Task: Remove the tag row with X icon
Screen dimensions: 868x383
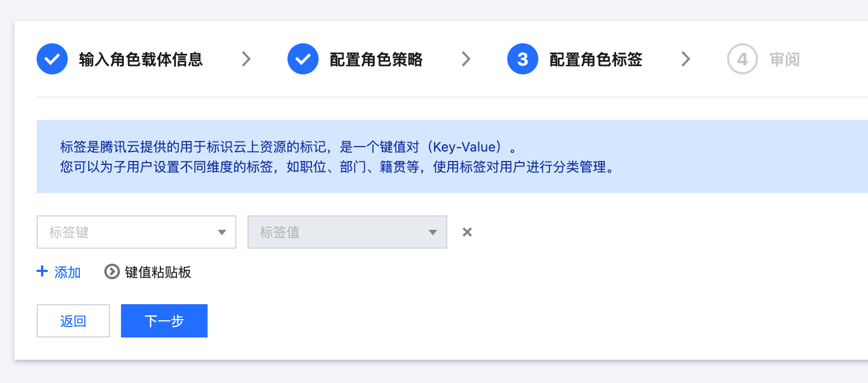Action: click(467, 232)
